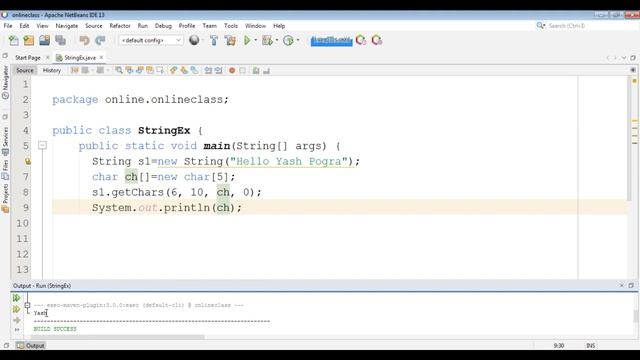Toggle INS insert mode indicator

pos(591,345)
